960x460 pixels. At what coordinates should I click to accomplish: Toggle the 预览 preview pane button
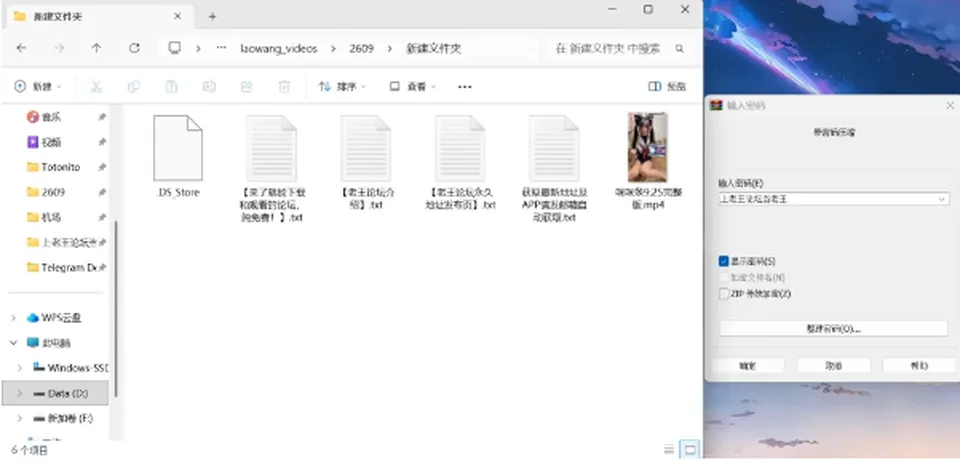(667, 87)
